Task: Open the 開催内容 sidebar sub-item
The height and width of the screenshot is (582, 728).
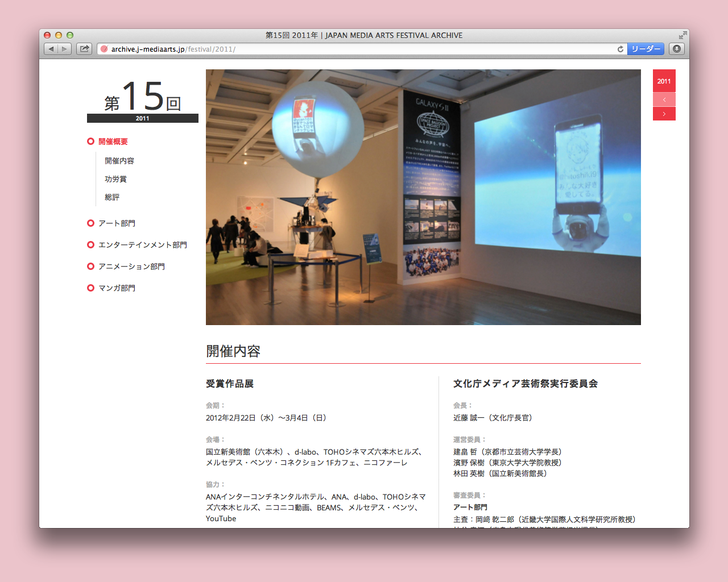Action: pos(119,161)
